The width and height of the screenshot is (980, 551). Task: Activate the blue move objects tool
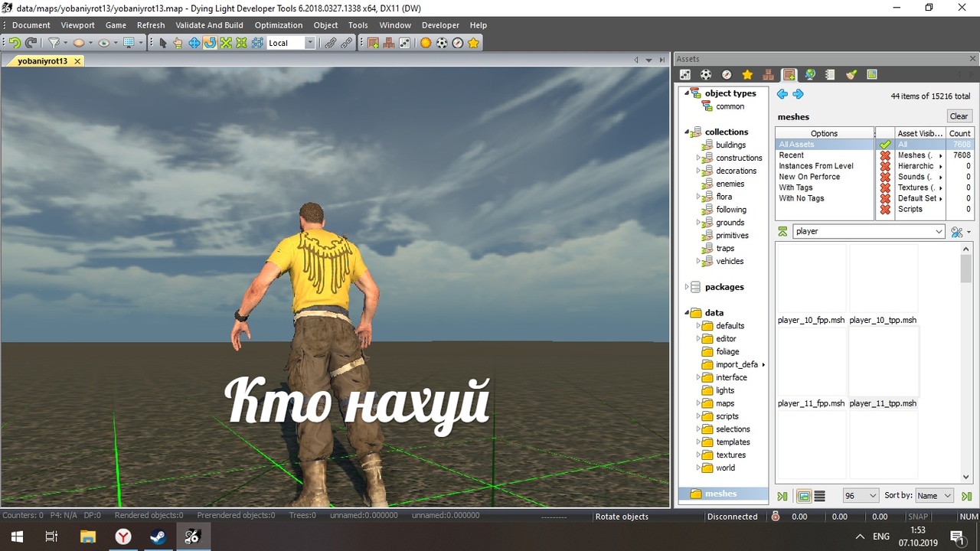point(194,43)
